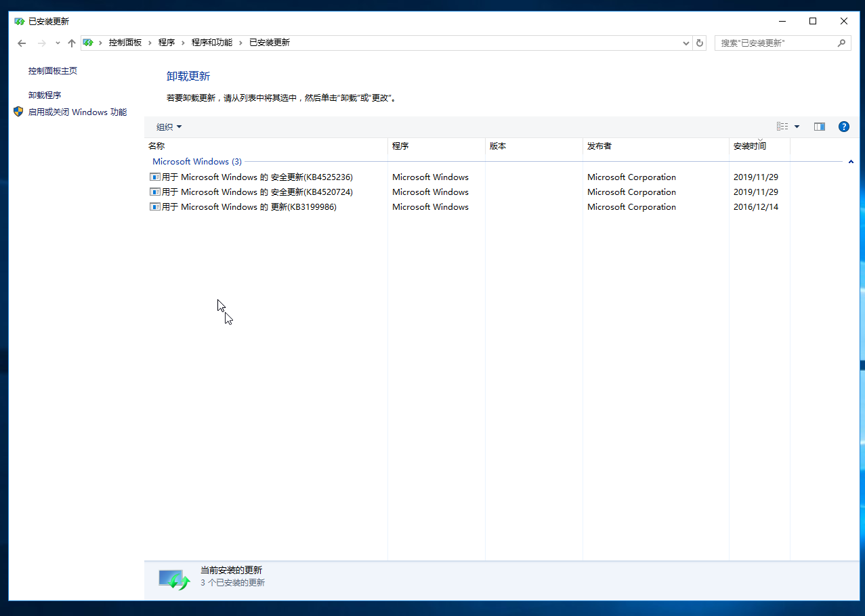Click the change view icon
The width and height of the screenshot is (865, 616).
click(782, 127)
